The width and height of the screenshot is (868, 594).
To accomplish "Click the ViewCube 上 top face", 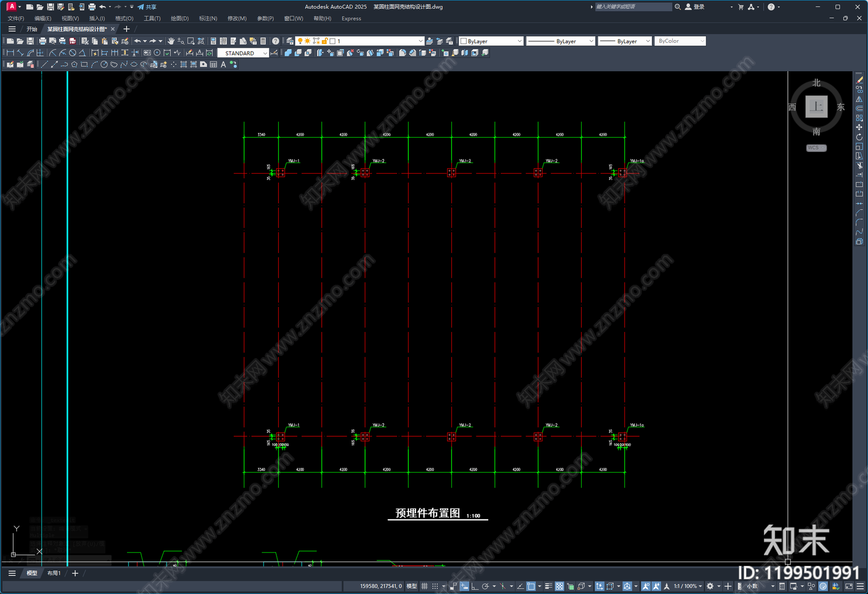I will point(816,107).
